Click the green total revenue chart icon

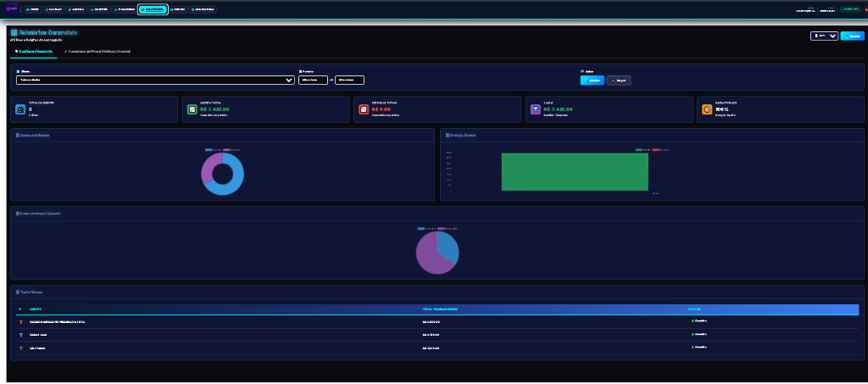[x=192, y=109]
